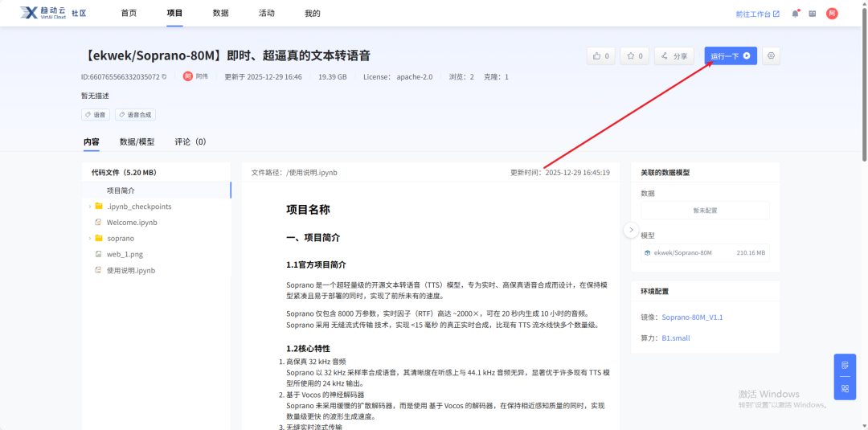Viewport: 868px width, 430px height.
Task: Open 使用说明.ipynb in file list
Action: [x=131, y=271]
